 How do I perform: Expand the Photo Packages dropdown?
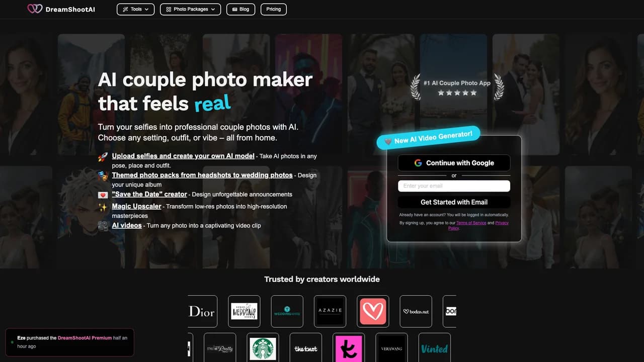pos(190,9)
